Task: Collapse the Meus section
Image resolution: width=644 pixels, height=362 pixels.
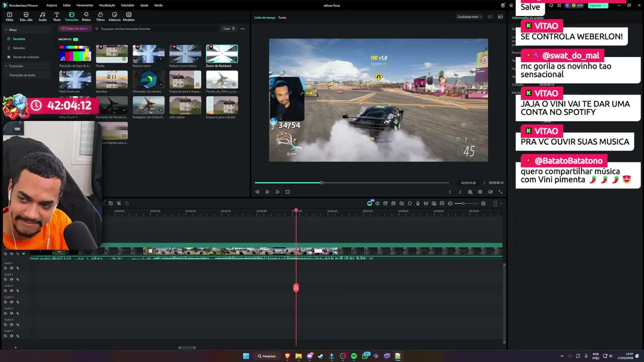Action: (6, 30)
